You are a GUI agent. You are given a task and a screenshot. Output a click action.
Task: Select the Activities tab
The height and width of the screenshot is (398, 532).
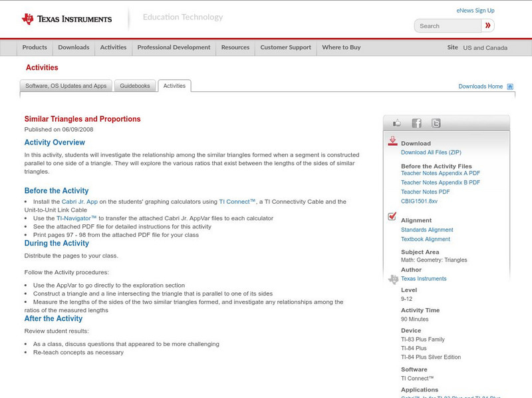tap(174, 86)
